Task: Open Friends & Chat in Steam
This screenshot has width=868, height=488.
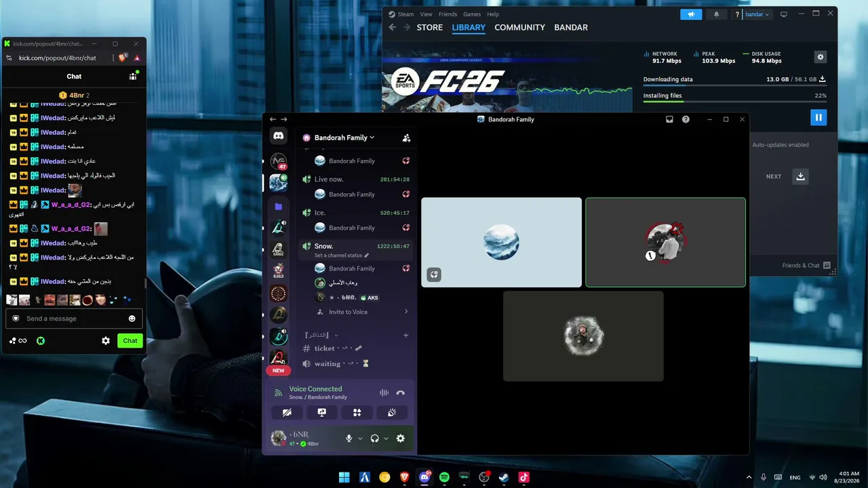Action: (806, 266)
